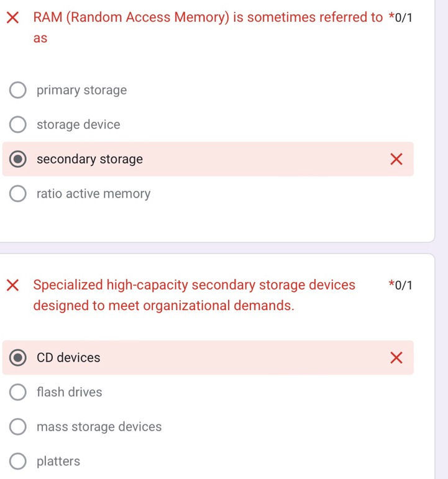Click the required asterisk on the Specialized high-capacity question
Screen dimensions: 448x479
[391, 285]
